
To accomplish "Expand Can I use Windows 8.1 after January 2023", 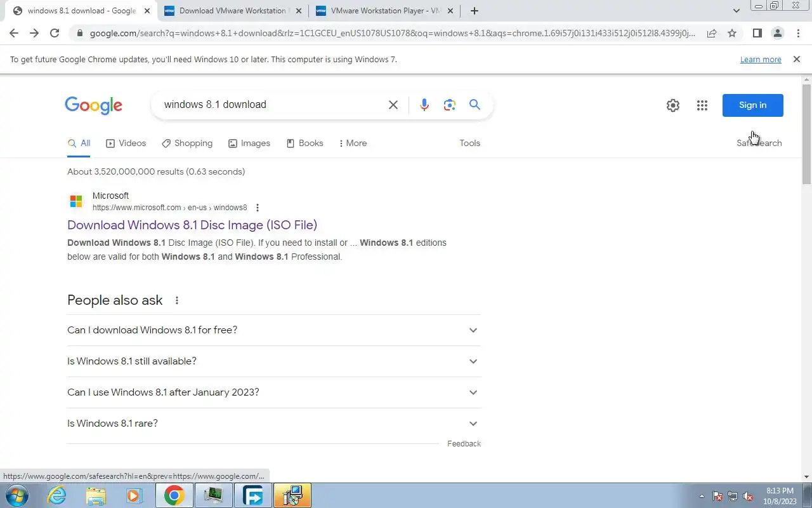I will pos(273,392).
